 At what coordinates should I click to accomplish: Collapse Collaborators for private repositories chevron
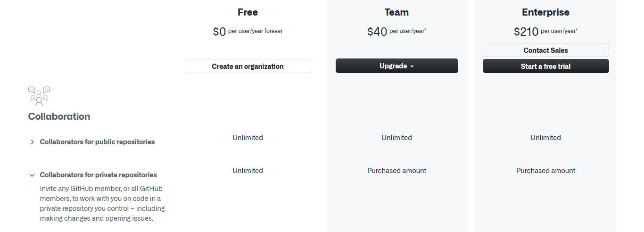pos(32,175)
